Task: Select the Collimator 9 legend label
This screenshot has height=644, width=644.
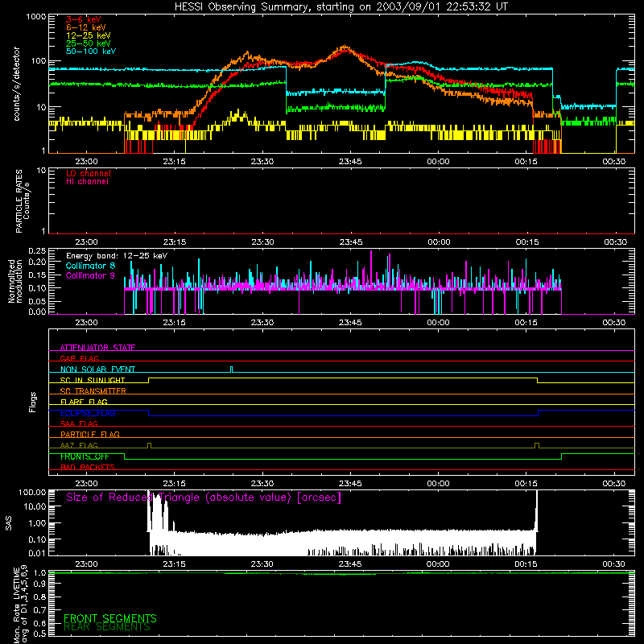Action: (90, 275)
